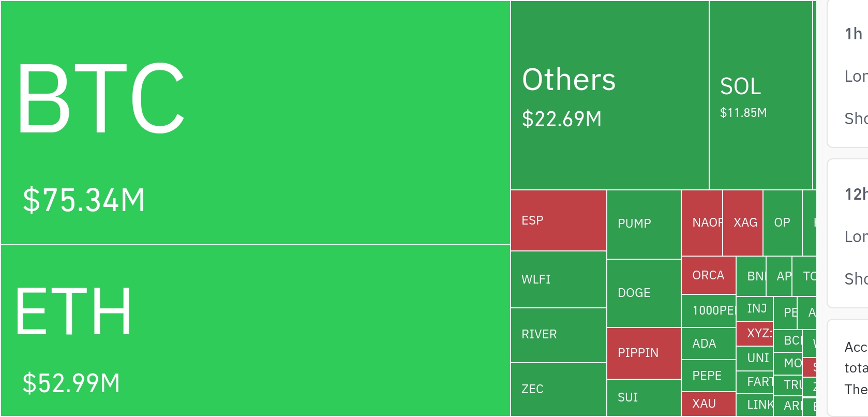Open the Others $22.69M tile
Screen dimensions: 868x417
(609, 96)
